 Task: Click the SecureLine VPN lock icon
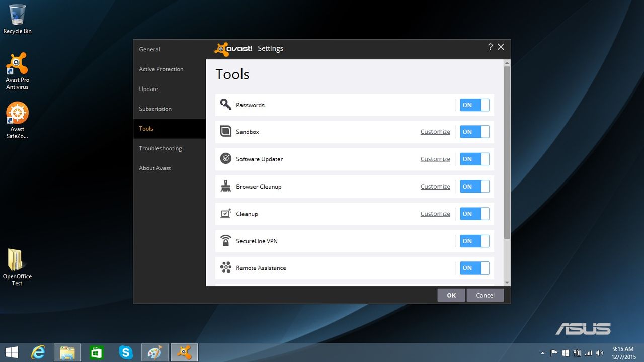[225, 241]
